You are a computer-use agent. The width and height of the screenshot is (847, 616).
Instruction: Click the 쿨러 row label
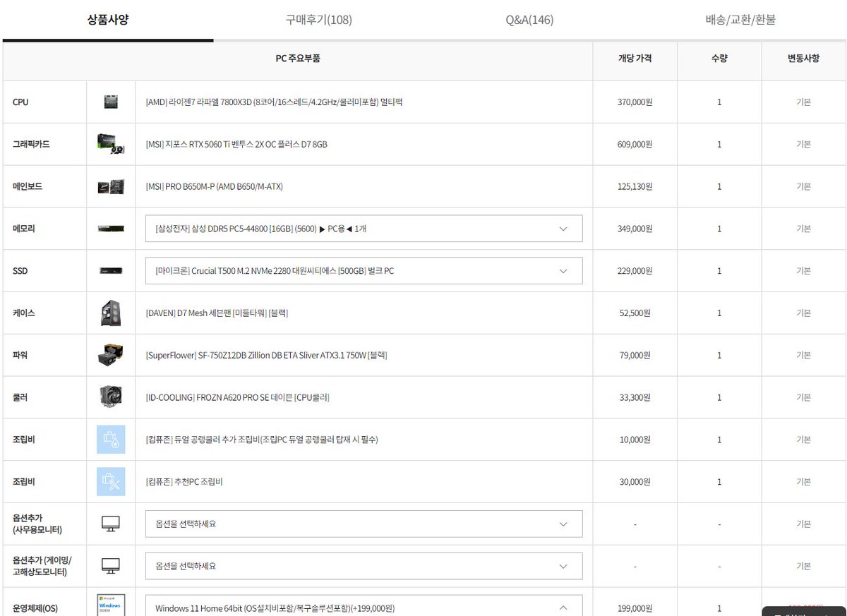[x=20, y=397]
